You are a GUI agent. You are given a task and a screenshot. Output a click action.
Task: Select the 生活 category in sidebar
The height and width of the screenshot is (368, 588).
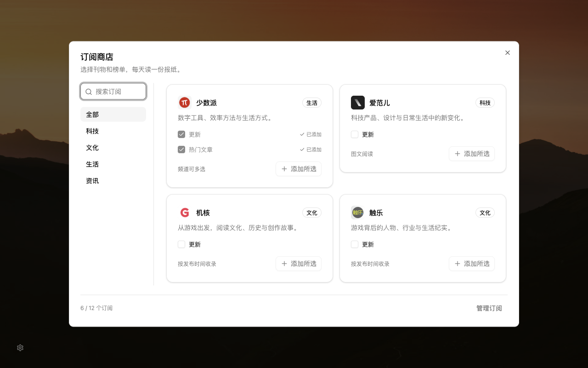pos(113,164)
